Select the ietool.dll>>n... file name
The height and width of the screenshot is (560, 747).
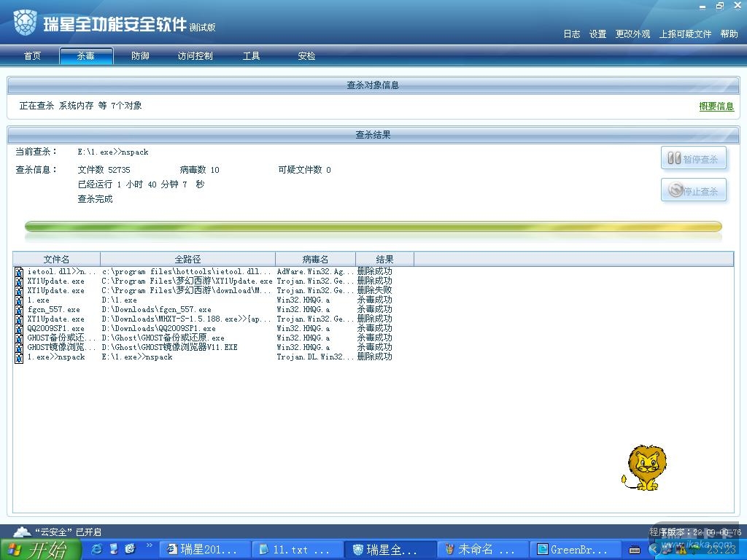tap(62, 272)
